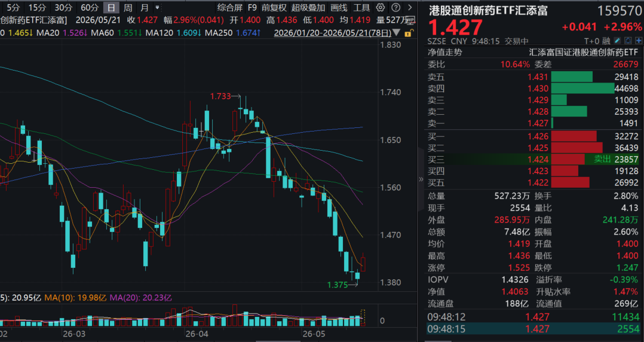Viewport: 644px width, 342px height.
Task: Click the right arrow at the toolbar end
Action: tap(410, 7)
